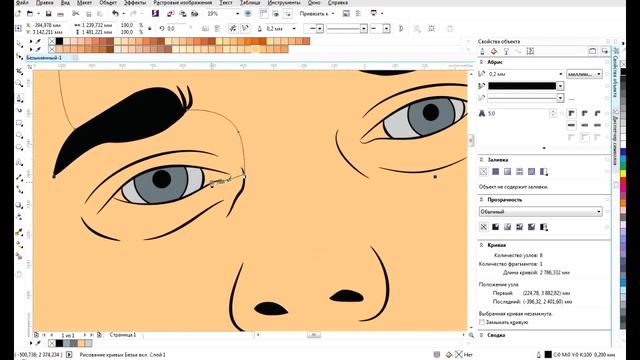This screenshot has width=640, height=360.
Task: Click the Fill tab icon in Свойства объекта
Action: pos(494,51)
